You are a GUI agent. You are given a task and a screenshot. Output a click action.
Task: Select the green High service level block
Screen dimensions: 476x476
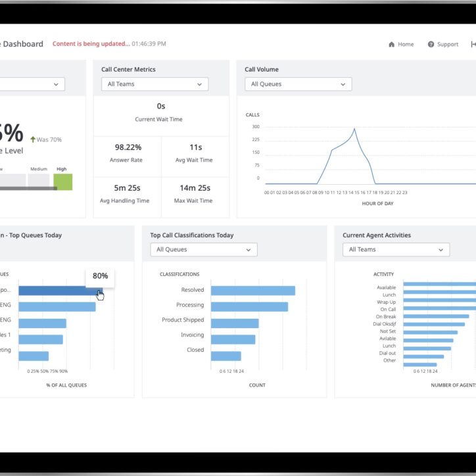(x=63, y=181)
